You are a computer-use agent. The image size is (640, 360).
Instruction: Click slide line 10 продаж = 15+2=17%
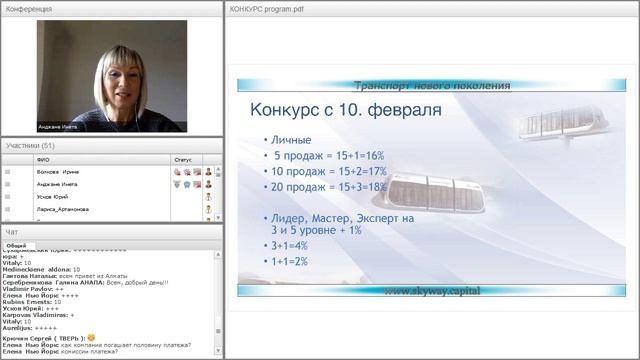pos(329,171)
